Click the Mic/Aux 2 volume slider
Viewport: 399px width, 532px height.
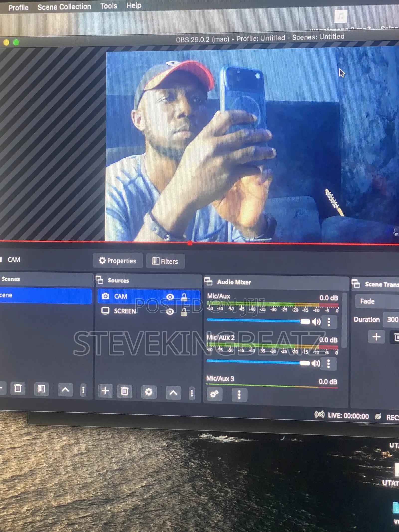pos(258,362)
